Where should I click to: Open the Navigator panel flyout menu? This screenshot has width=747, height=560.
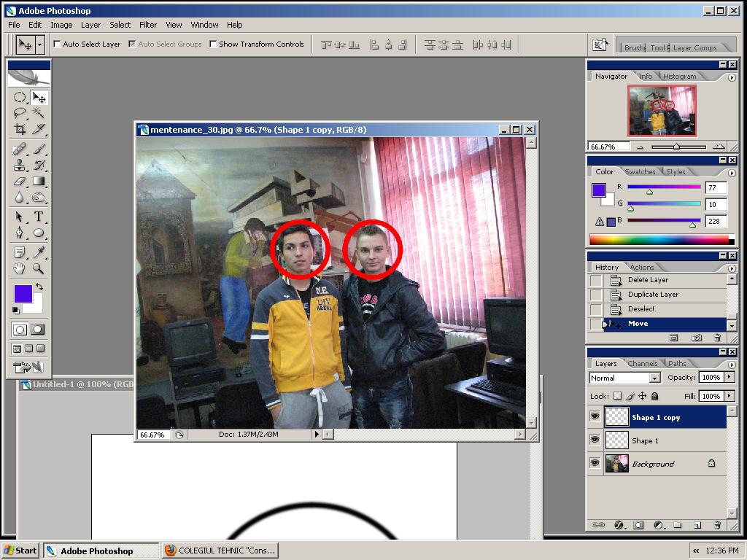point(732,77)
